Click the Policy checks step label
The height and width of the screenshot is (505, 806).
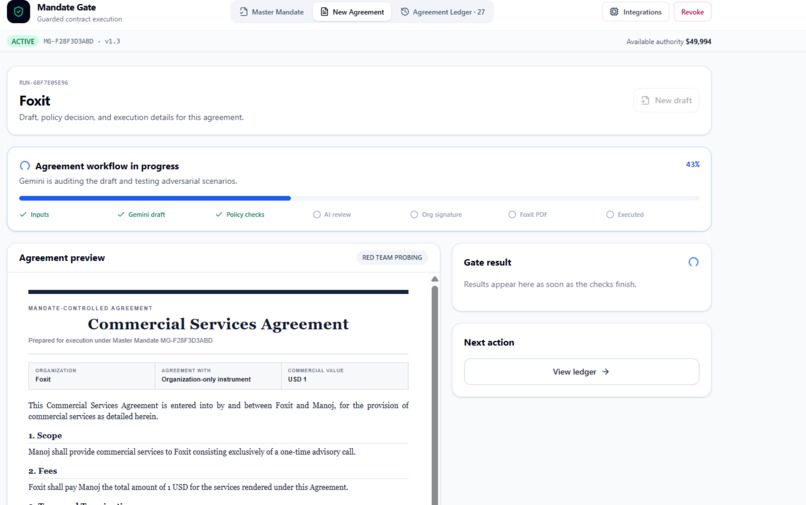tap(245, 214)
